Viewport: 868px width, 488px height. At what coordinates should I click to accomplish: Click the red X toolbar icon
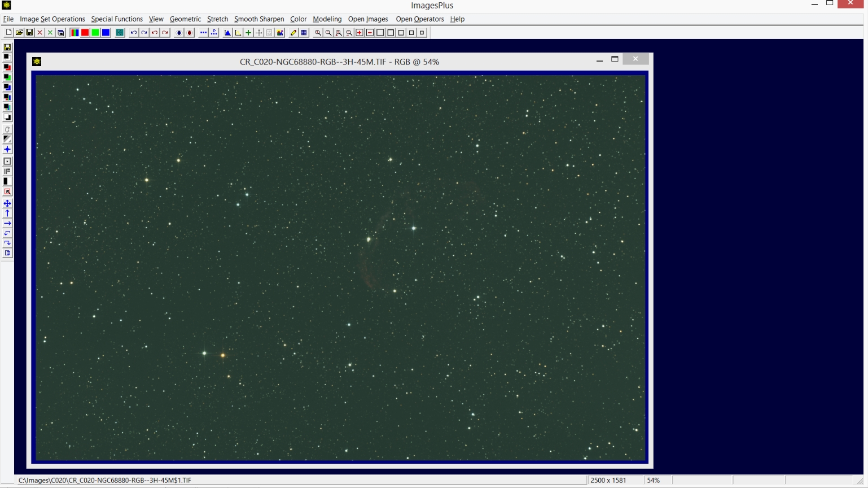[x=40, y=33]
